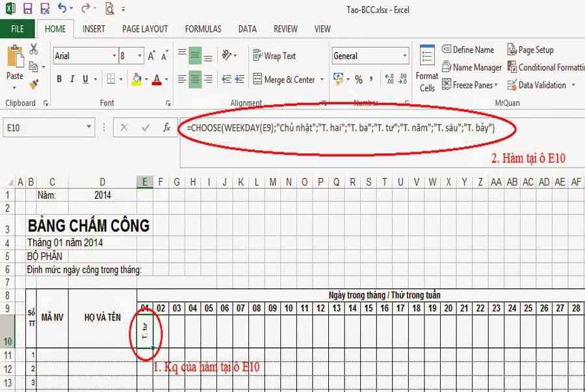Click the Cut scissors icon

click(x=34, y=49)
